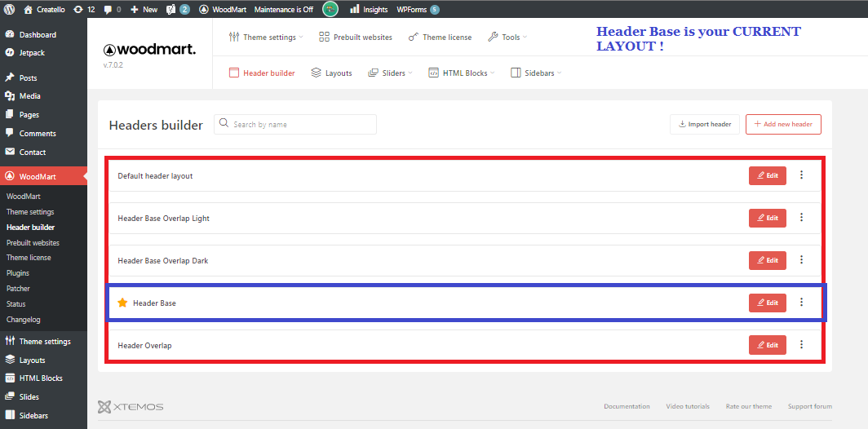Click the Import header button
Image resolution: width=868 pixels, height=429 pixels.
click(x=705, y=124)
